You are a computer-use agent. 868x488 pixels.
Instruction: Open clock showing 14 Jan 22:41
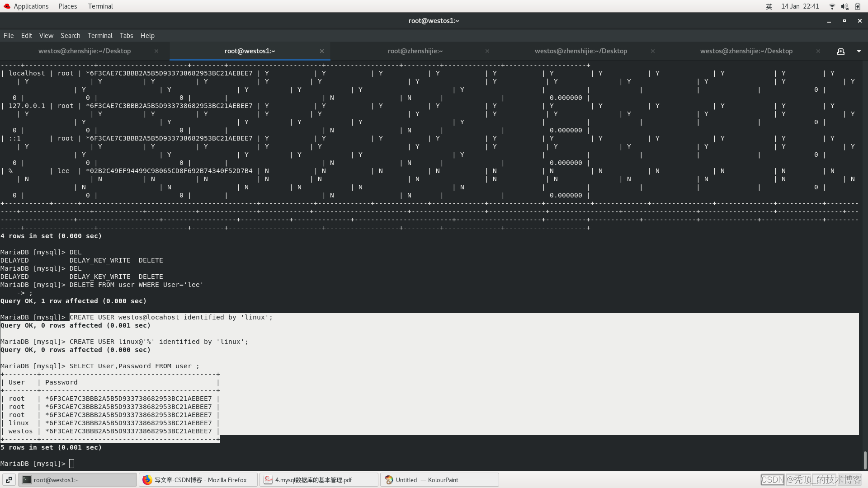800,6
